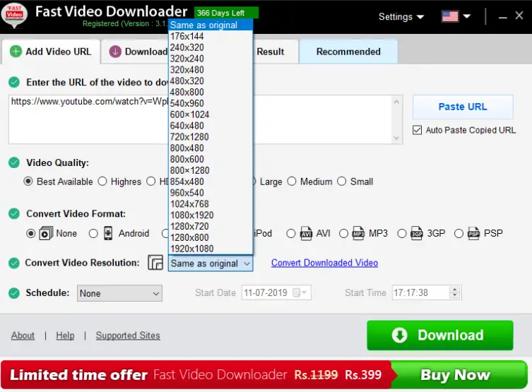Choose 720x1280 resolution option
The width and height of the screenshot is (532, 392).
point(211,137)
